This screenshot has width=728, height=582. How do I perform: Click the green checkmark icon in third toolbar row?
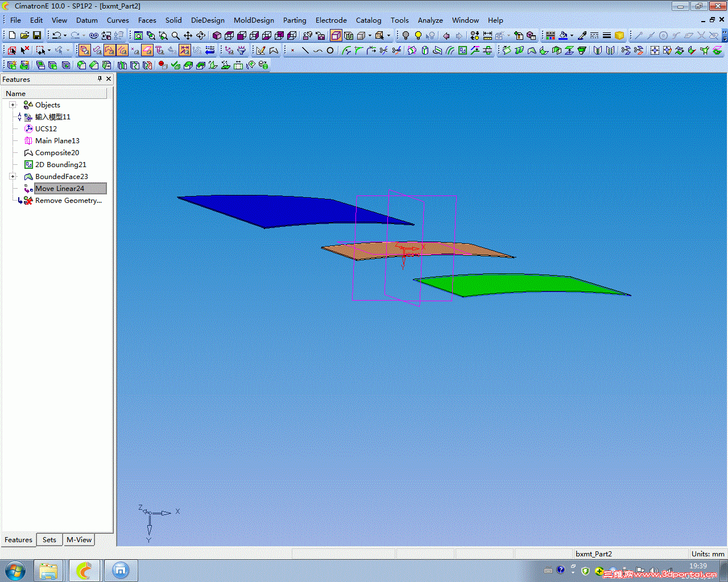[176, 65]
